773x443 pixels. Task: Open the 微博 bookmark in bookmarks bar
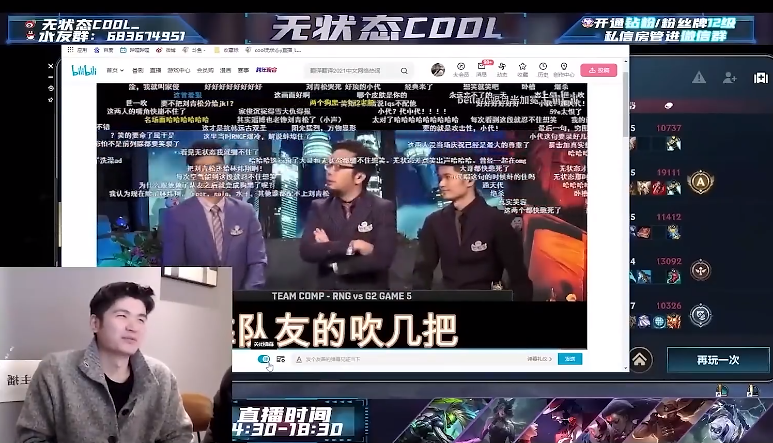tap(166, 50)
